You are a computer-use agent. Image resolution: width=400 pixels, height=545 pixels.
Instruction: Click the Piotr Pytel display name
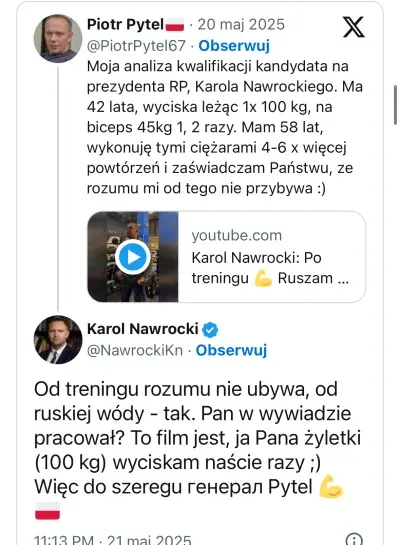(x=125, y=24)
